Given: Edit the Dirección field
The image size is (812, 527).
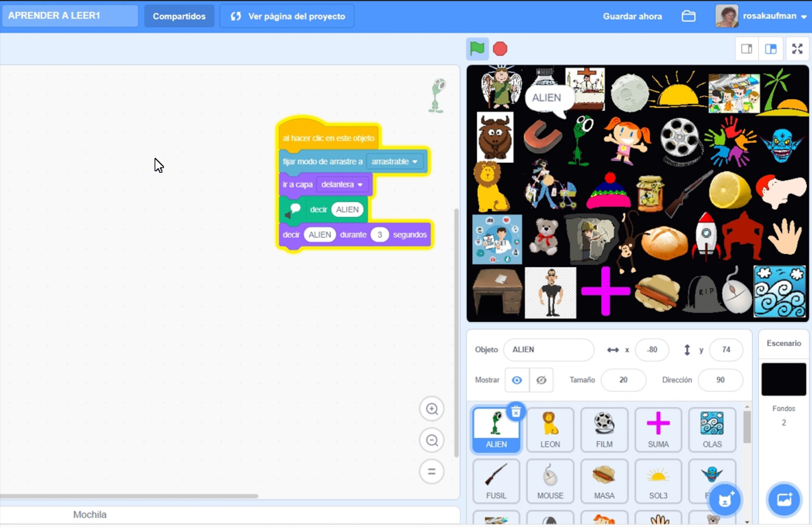Looking at the screenshot, I should [x=720, y=380].
